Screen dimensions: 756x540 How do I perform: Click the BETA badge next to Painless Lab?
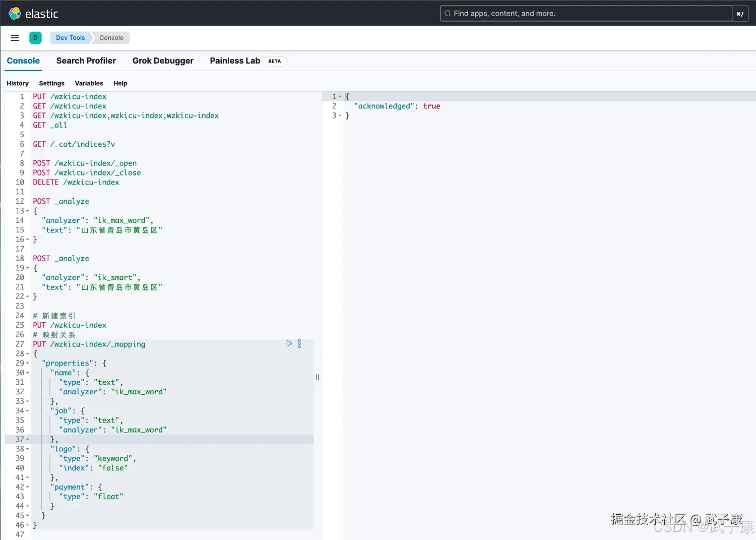tap(275, 61)
